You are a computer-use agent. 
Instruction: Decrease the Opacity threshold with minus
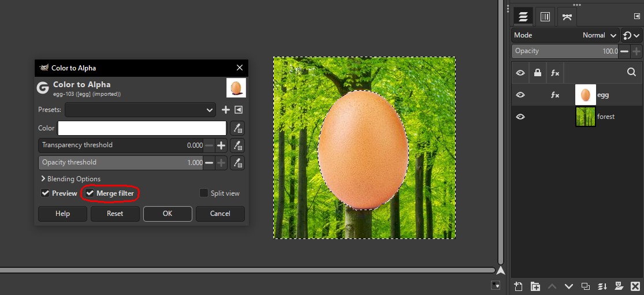click(x=209, y=162)
